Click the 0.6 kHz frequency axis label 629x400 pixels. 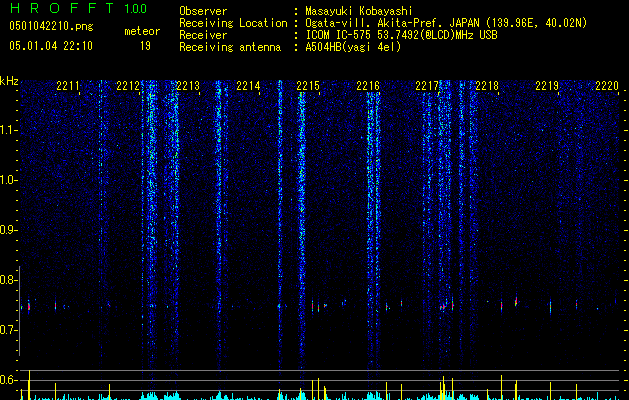tap(8, 380)
